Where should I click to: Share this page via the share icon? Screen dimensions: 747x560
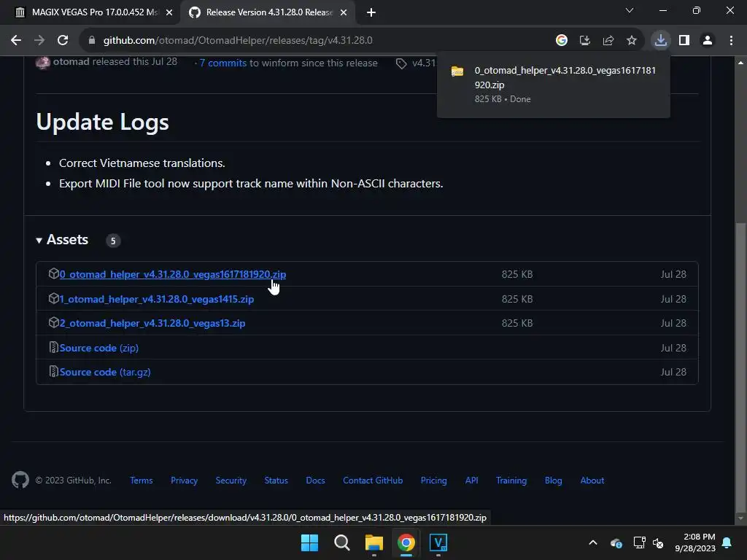click(608, 41)
